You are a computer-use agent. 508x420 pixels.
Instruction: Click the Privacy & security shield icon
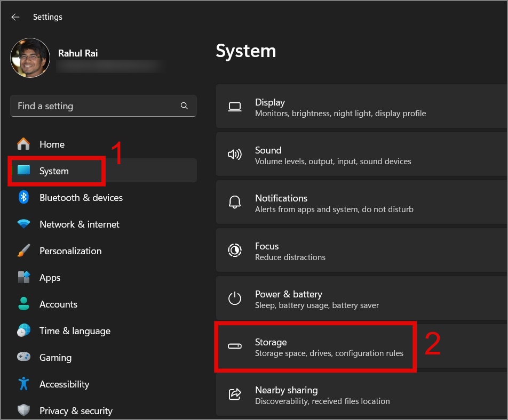click(x=23, y=411)
